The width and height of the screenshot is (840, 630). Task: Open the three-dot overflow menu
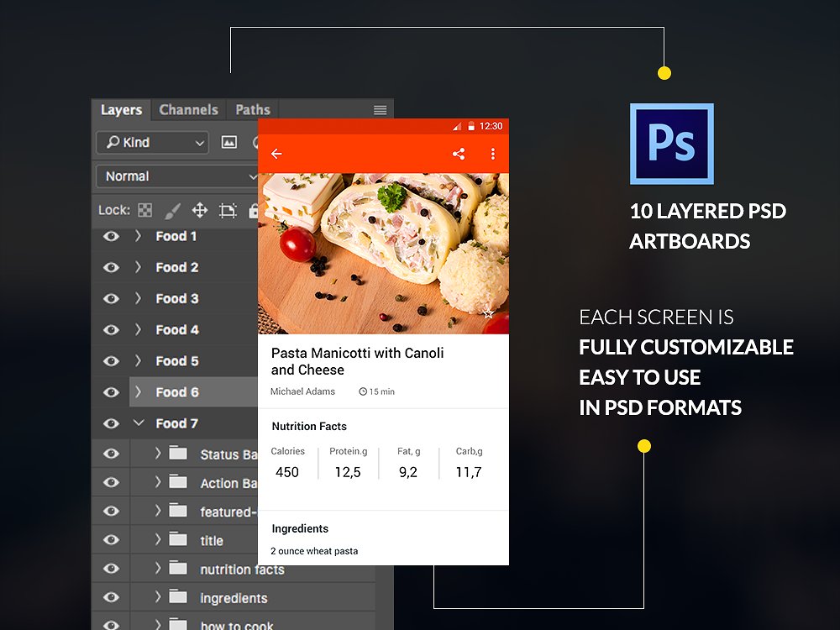click(493, 154)
